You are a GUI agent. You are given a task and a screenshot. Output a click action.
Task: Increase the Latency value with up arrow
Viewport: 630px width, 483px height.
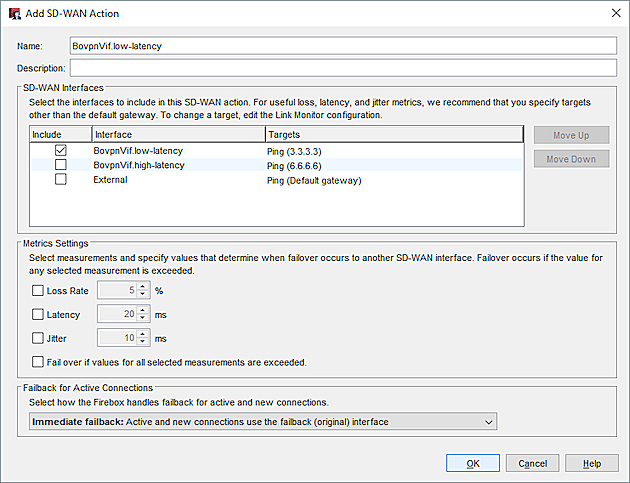pyautogui.click(x=143, y=310)
